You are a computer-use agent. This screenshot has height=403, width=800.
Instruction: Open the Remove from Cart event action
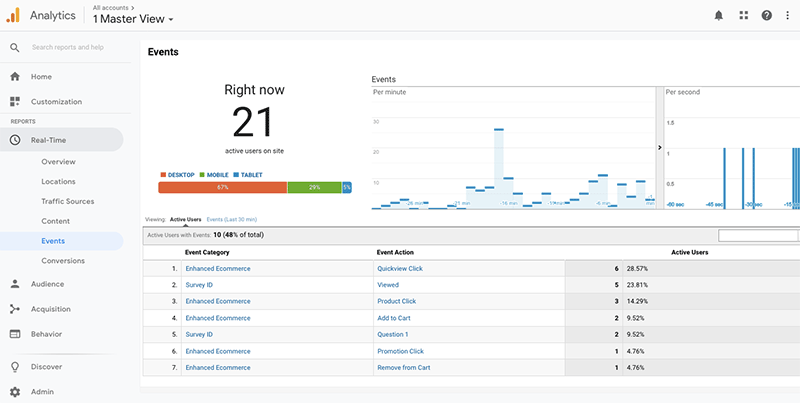point(404,368)
